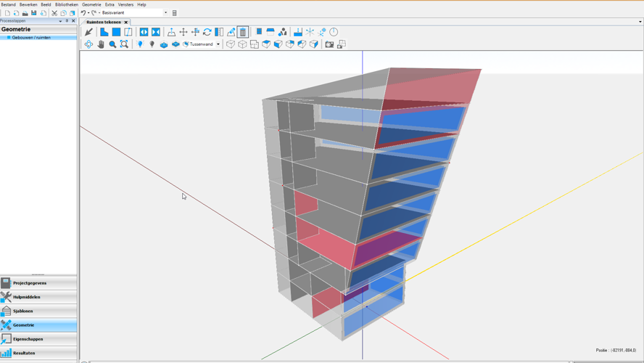Activate the hand pan tool
The image size is (644, 363).
(101, 44)
